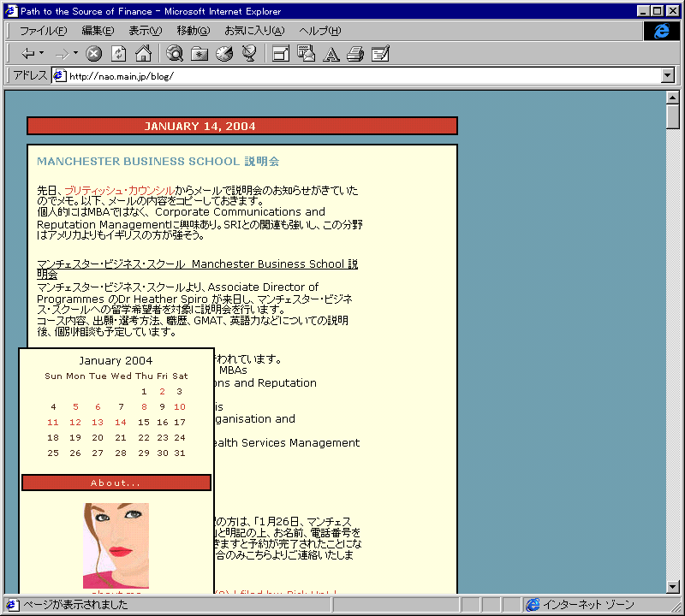Click the vertical scrollbar up arrow
685x616 pixels.
tap(673, 98)
